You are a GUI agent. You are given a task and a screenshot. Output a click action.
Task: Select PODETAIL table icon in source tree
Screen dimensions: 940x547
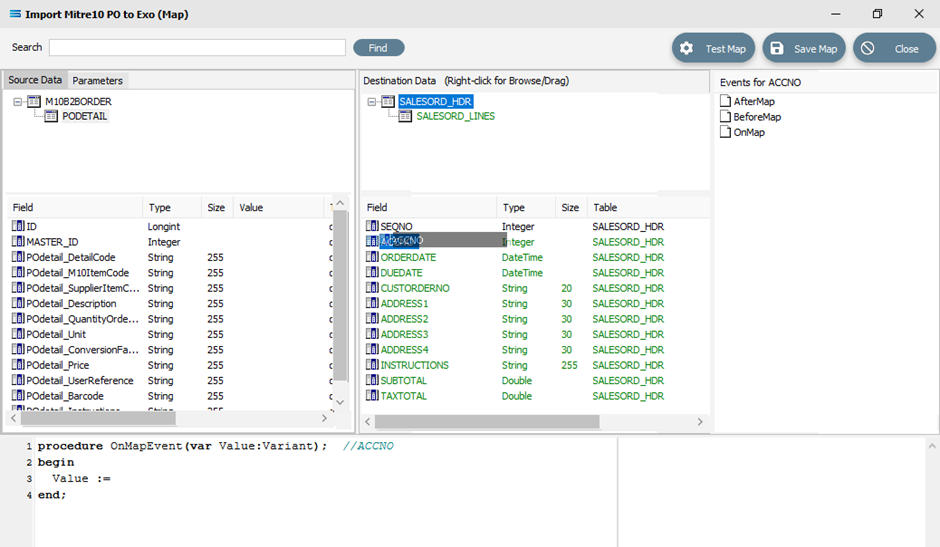[51, 116]
